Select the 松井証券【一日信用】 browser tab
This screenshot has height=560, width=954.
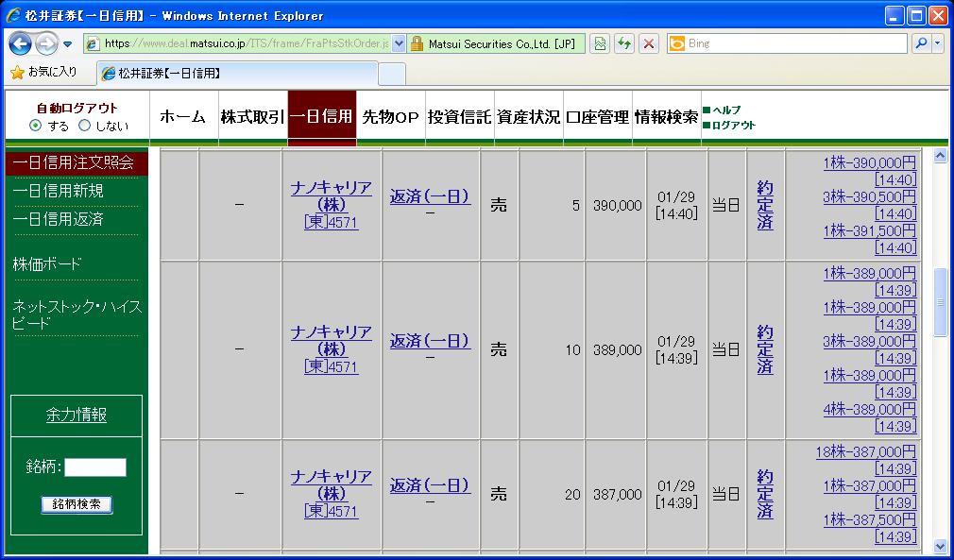tap(237, 74)
